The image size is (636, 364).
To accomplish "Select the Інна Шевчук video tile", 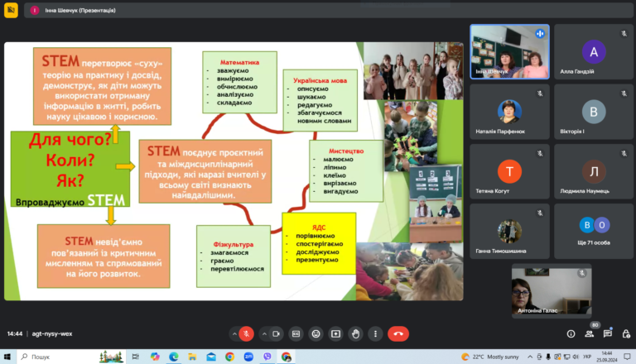I will point(509,51).
